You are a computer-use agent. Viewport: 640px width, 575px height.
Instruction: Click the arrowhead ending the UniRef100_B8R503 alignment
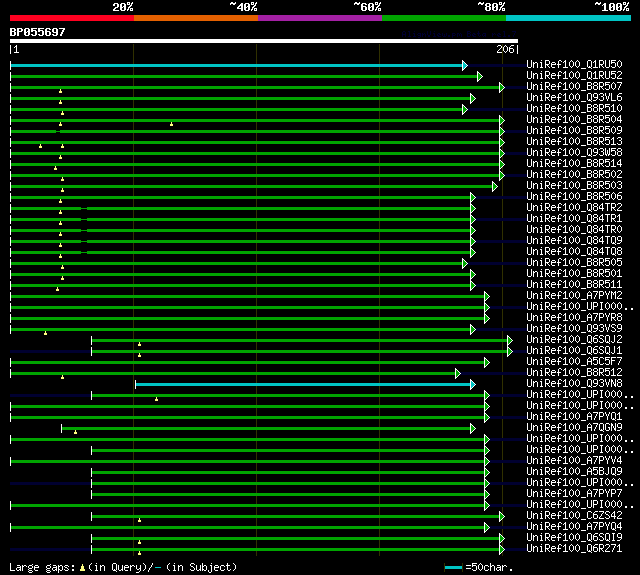pos(495,186)
